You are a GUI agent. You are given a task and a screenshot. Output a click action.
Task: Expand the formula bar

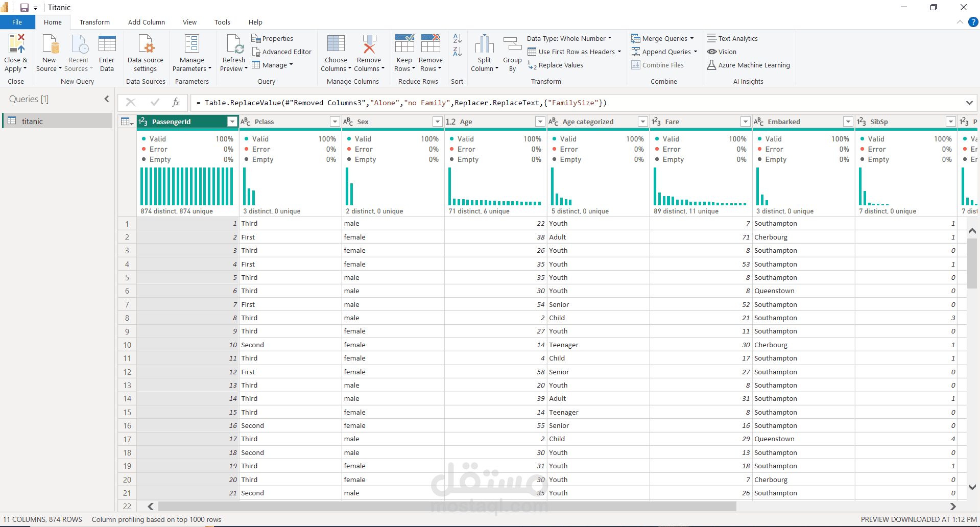tap(969, 103)
